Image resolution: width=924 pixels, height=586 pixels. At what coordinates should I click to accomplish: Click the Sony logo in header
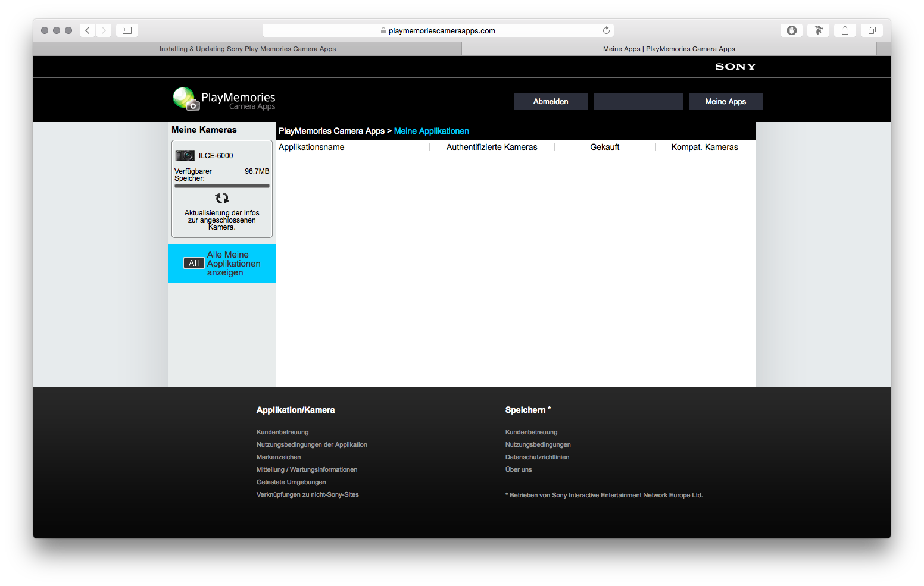click(x=735, y=67)
